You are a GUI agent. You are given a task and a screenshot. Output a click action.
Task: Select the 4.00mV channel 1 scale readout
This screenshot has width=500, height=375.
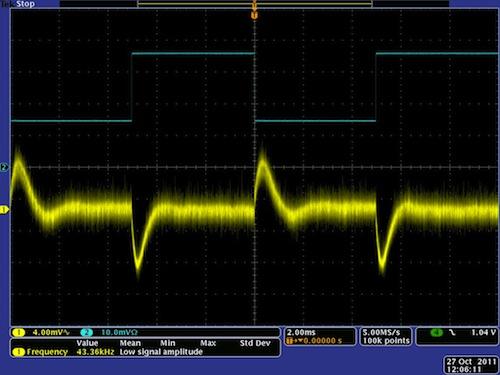51,332
